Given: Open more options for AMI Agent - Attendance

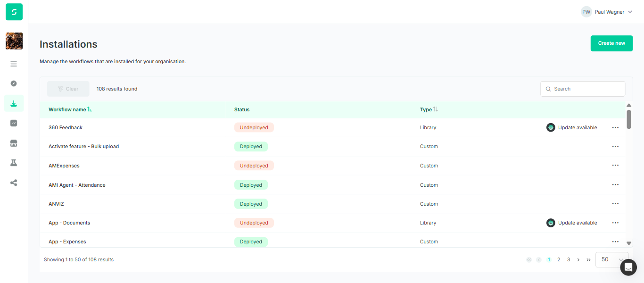Looking at the screenshot, I should 615,185.
